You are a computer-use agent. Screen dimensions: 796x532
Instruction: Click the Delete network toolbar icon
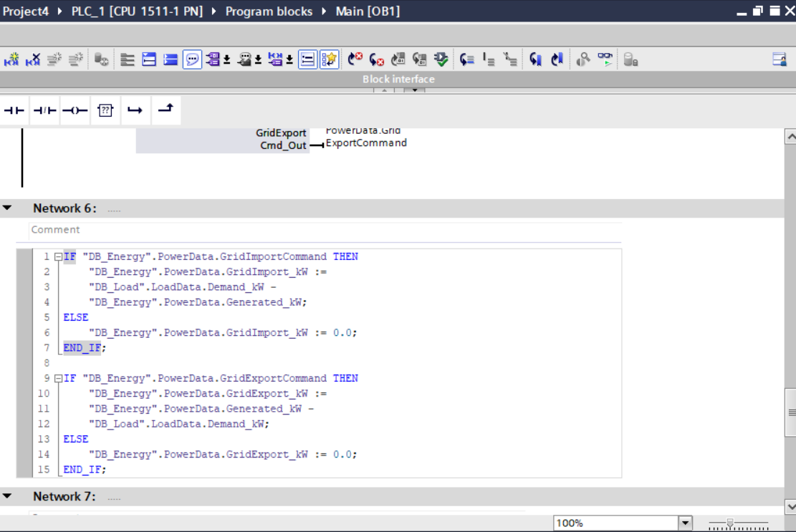pos(33,59)
